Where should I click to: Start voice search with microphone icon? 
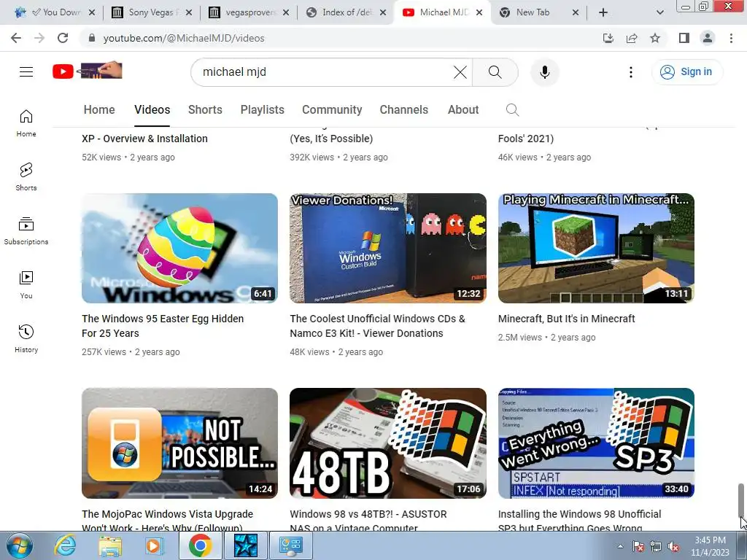(x=544, y=72)
